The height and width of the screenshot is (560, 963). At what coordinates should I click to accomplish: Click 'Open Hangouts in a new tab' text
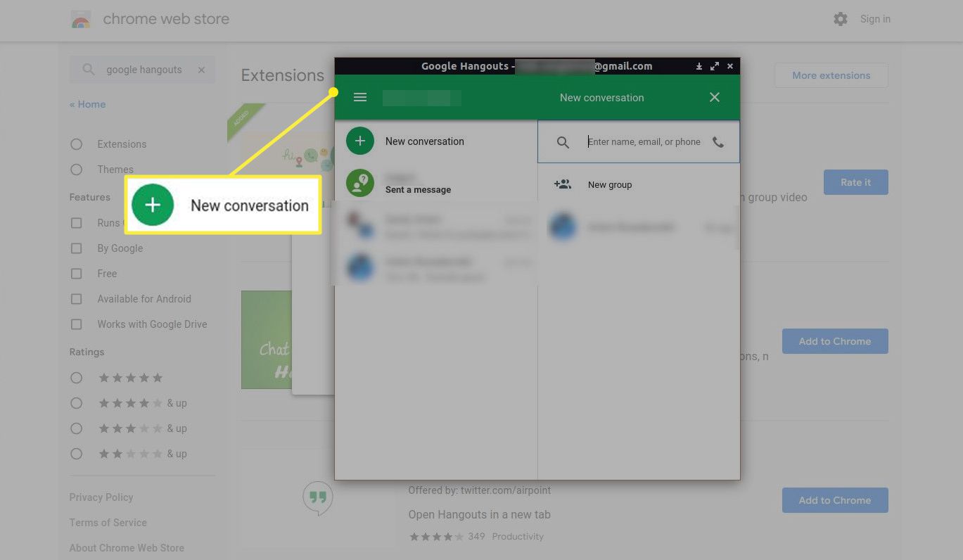click(479, 514)
